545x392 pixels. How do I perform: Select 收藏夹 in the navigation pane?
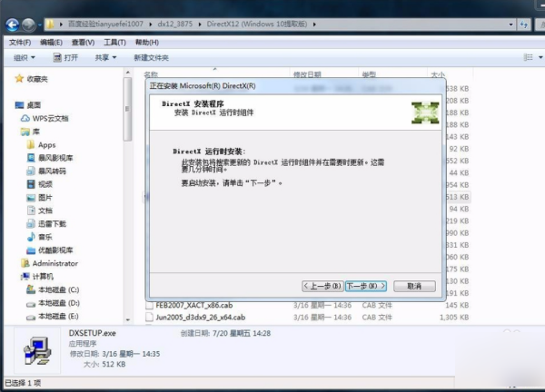37,79
